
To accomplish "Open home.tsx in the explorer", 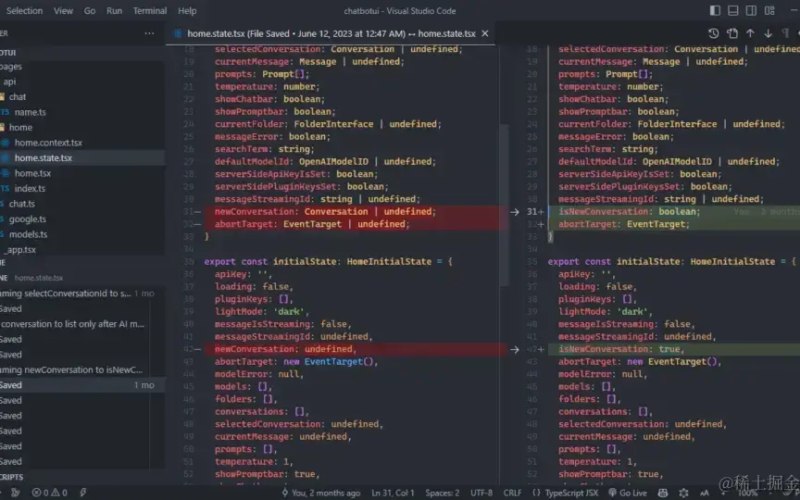I will (x=32, y=173).
